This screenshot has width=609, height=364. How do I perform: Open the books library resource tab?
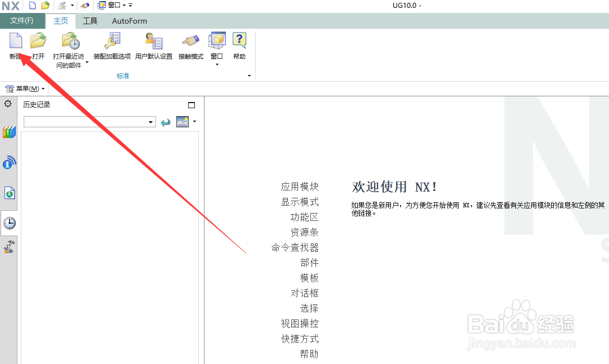tap(9, 132)
